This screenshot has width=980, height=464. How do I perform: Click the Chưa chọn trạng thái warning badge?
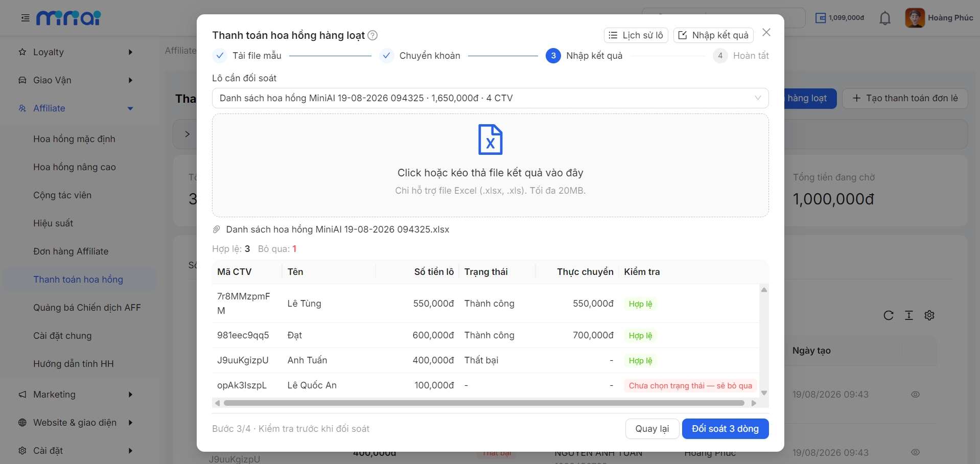pyautogui.click(x=690, y=386)
